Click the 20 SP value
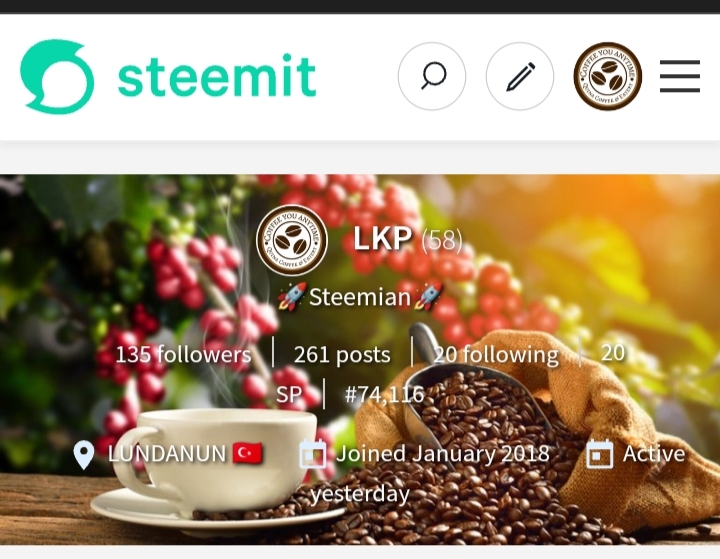Image resolution: width=720 pixels, height=559 pixels. (x=613, y=353)
